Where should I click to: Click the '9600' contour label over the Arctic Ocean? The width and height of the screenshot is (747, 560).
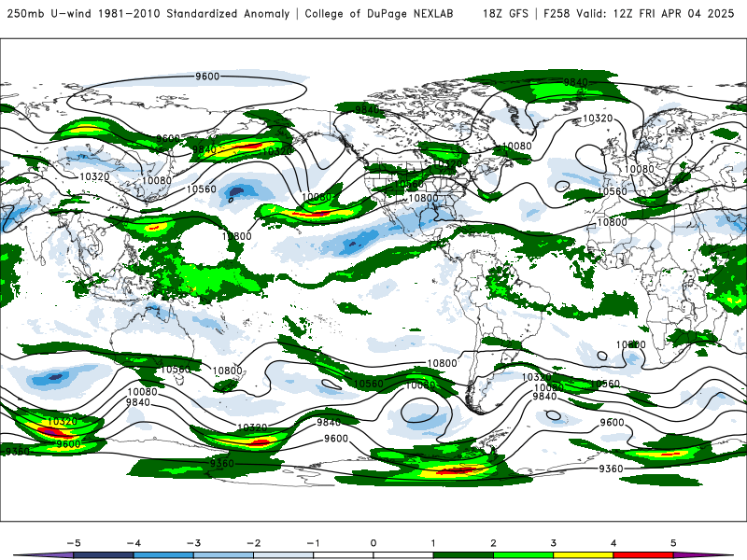pyautogui.click(x=207, y=77)
